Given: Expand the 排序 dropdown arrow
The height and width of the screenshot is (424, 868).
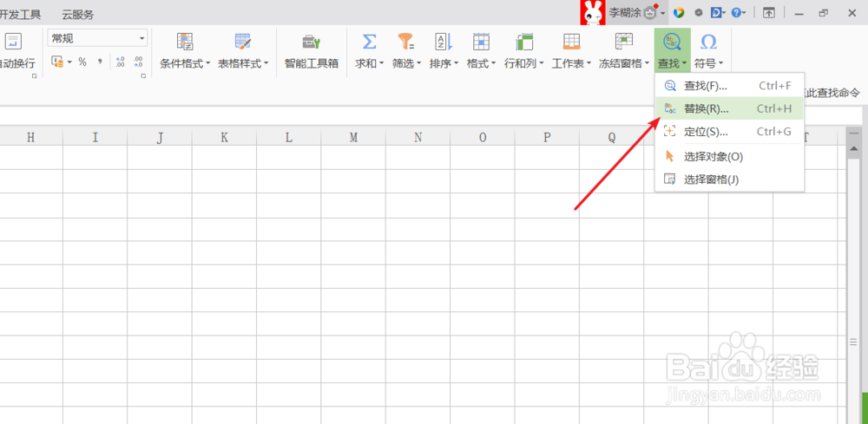Looking at the screenshot, I should [x=457, y=63].
